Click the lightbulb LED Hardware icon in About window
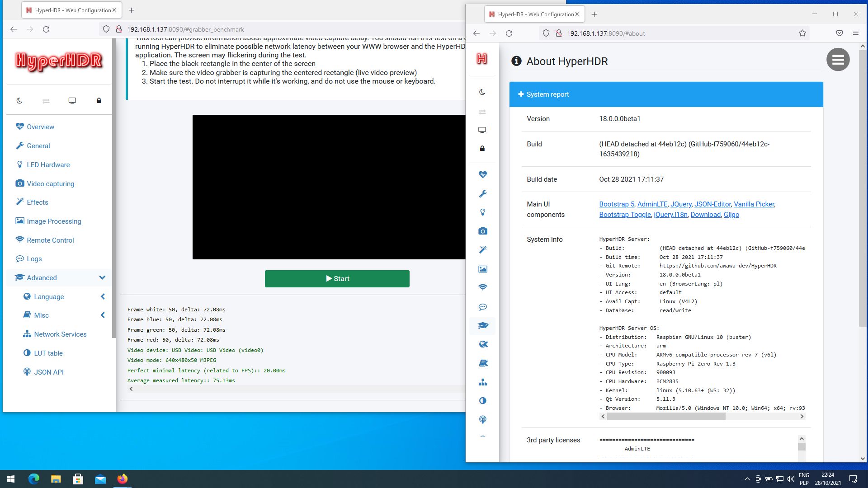 click(x=483, y=212)
